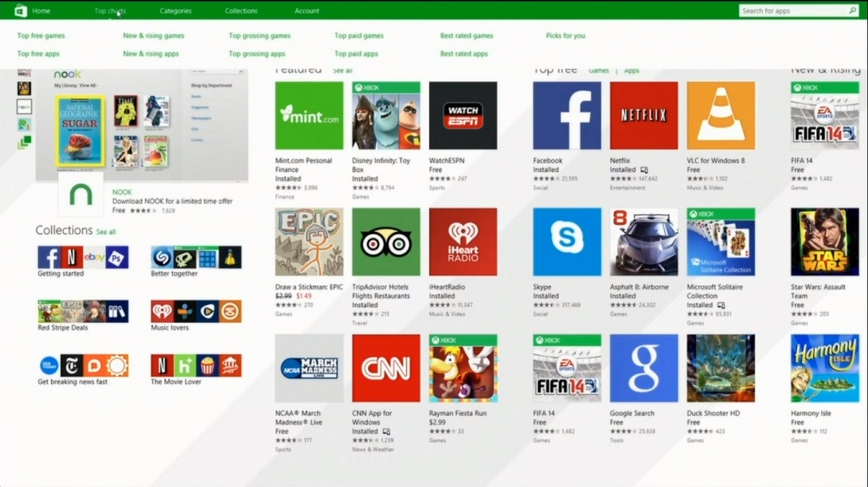Select the Google Search app tile

644,368
